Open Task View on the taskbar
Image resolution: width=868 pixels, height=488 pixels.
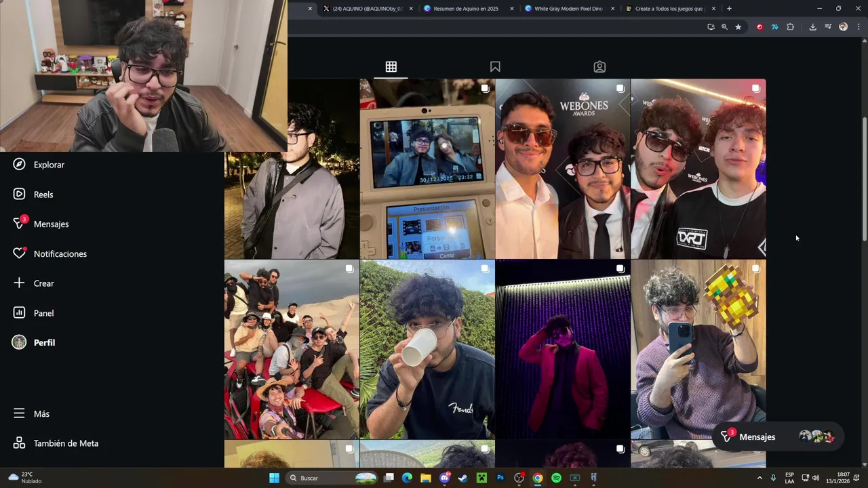pos(389,478)
